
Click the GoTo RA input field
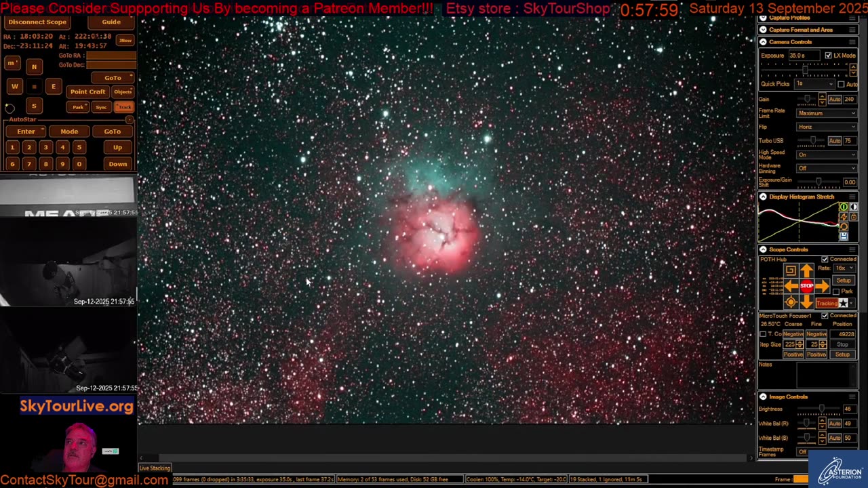click(111, 56)
